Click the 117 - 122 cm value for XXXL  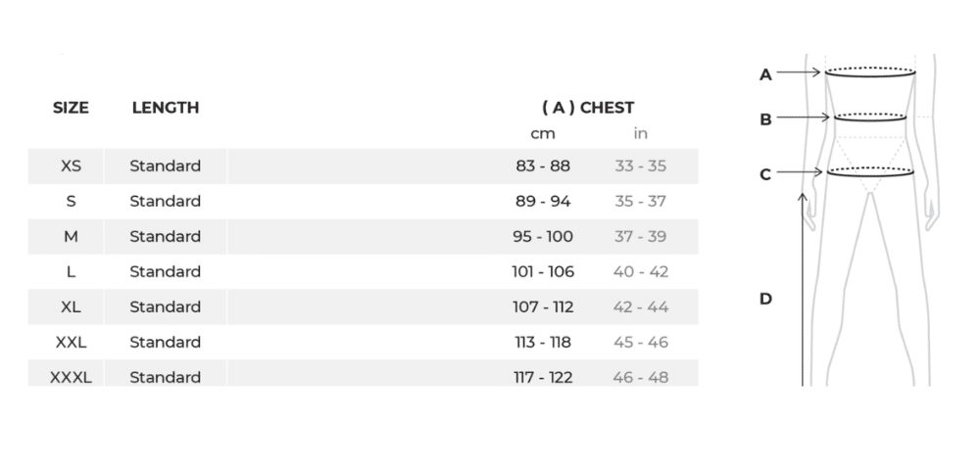point(543,377)
